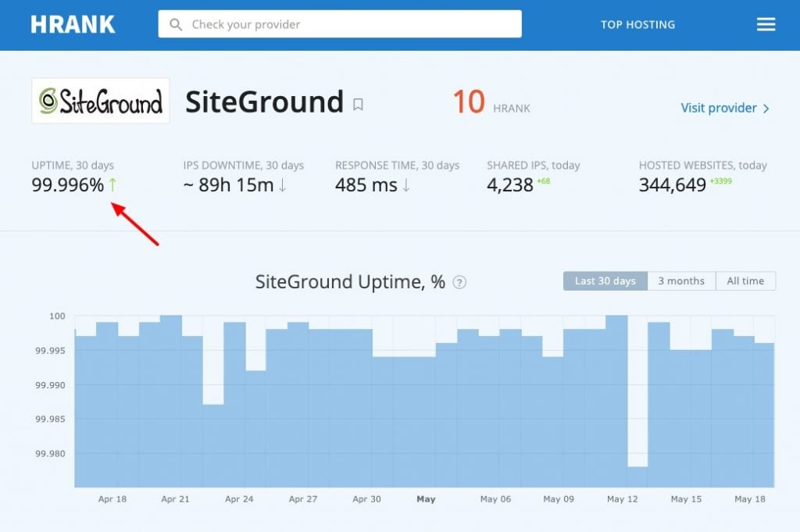Click the 99.995 y-axis label

[x=50, y=351]
